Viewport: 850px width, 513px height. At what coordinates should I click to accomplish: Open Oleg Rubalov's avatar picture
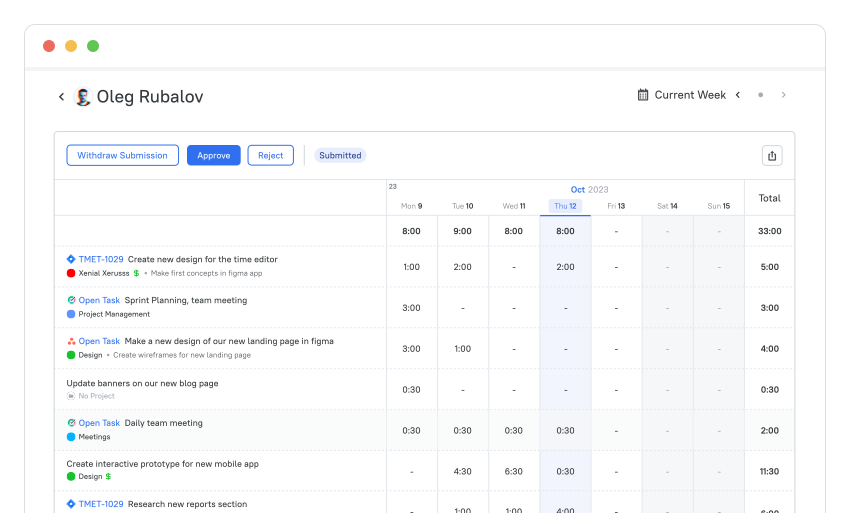tap(82, 97)
